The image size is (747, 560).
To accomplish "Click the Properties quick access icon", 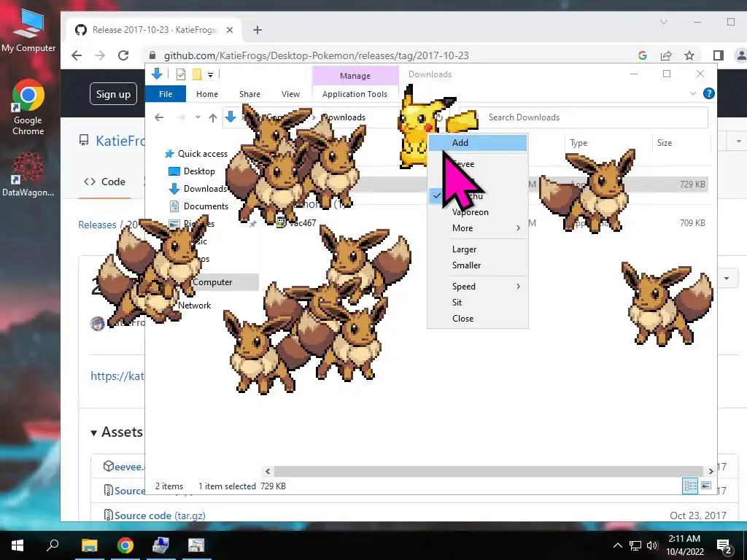I will [x=181, y=74].
